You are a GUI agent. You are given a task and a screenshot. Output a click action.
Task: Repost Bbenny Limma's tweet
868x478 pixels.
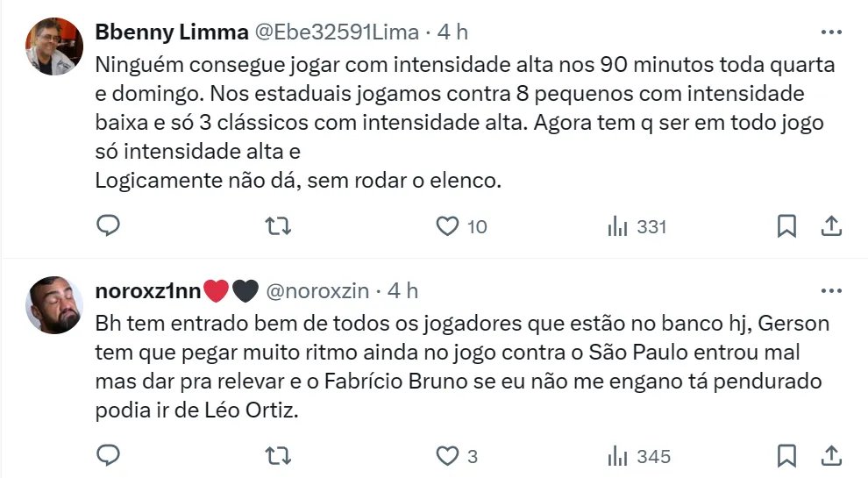(x=277, y=226)
